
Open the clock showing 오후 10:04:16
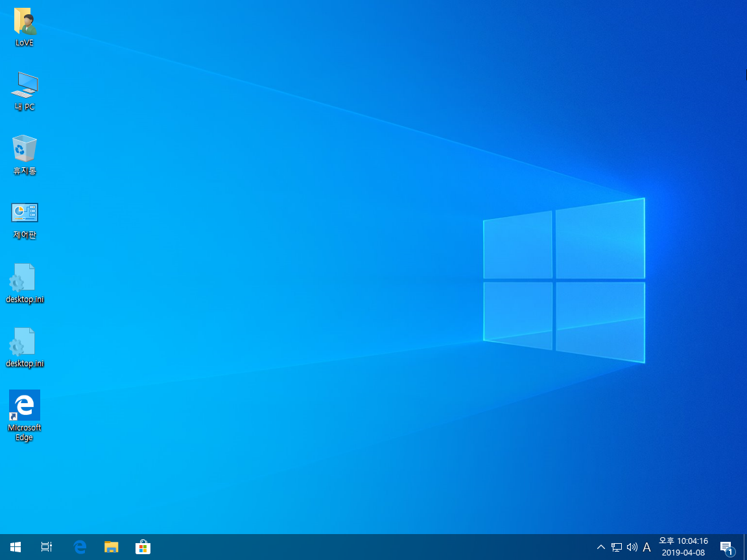(683, 547)
